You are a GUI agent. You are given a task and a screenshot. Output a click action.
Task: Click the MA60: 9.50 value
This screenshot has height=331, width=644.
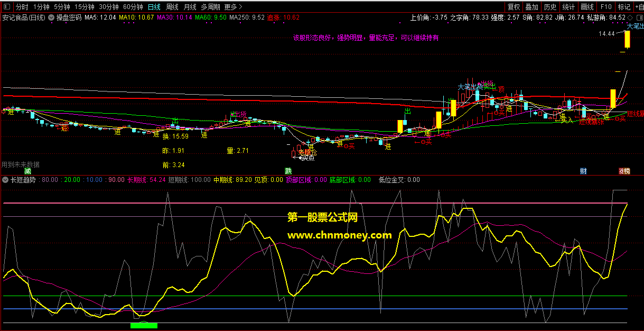click(x=211, y=17)
